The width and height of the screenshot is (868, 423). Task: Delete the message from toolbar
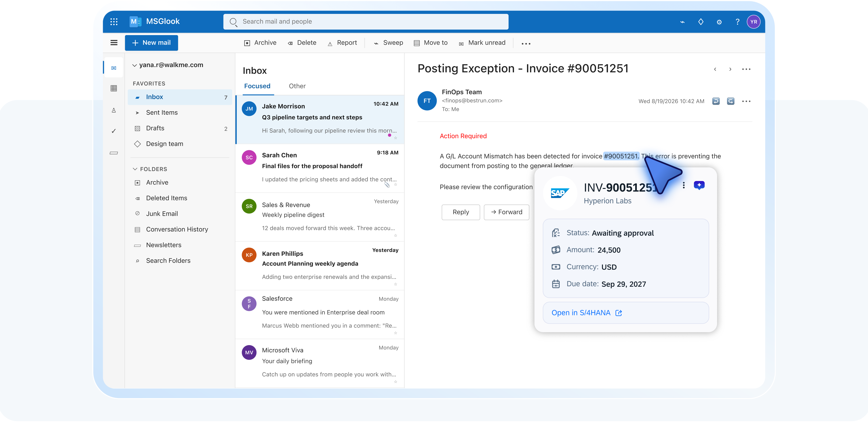point(302,43)
